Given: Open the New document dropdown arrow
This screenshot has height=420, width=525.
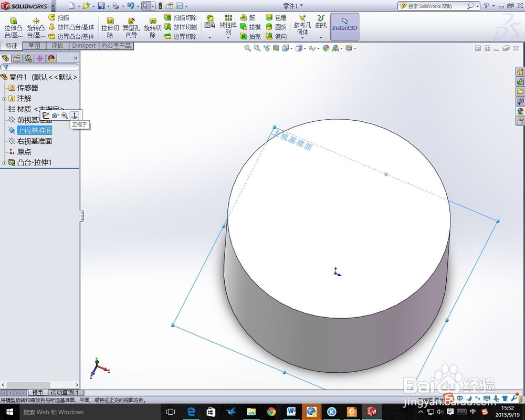Looking at the screenshot, I should click(79, 6).
